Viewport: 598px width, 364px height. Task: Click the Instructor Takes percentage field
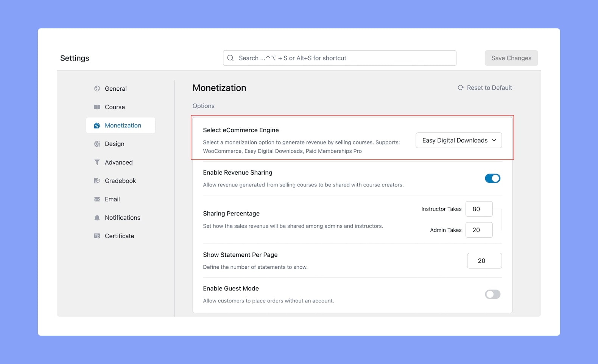[x=479, y=209]
